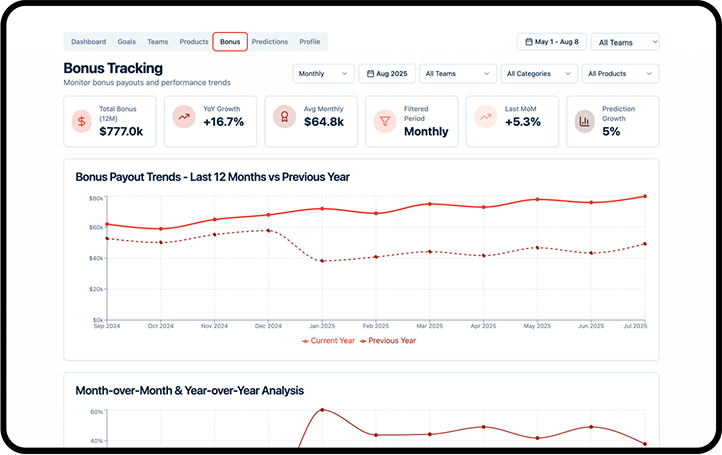Expand the top-right All Teams dropdown
The height and width of the screenshot is (455, 722).
pos(625,42)
